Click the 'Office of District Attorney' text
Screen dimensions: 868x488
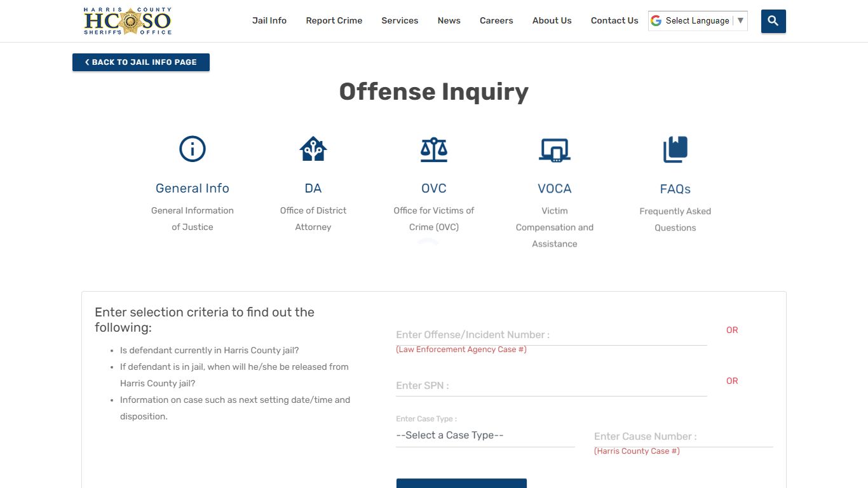[x=313, y=219]
